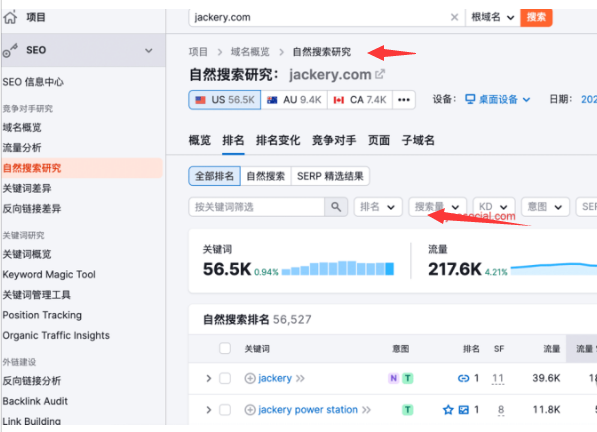
Task: Click the N intent badge for jackery
Action: coord(394,378)
